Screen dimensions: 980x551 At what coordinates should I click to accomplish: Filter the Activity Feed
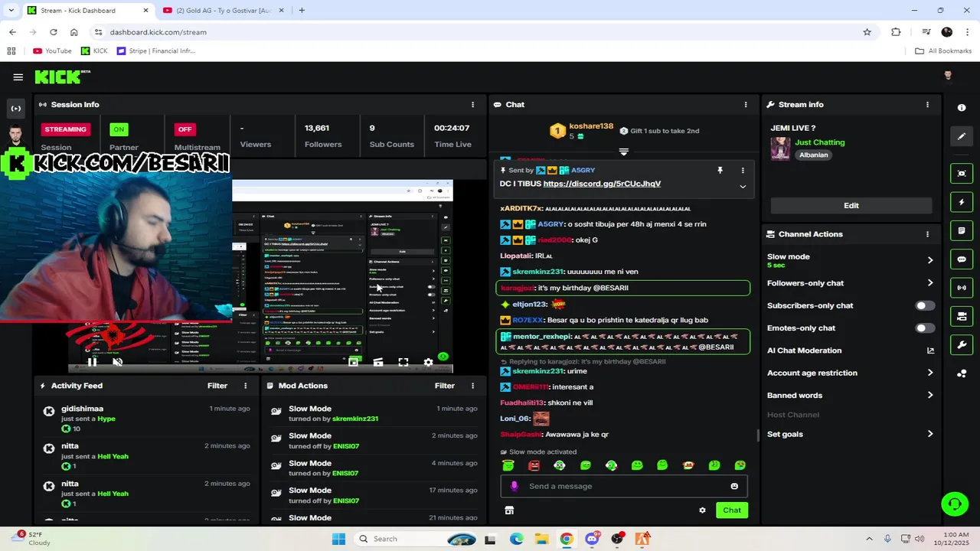pyautogui.click(x=217, y=386)
